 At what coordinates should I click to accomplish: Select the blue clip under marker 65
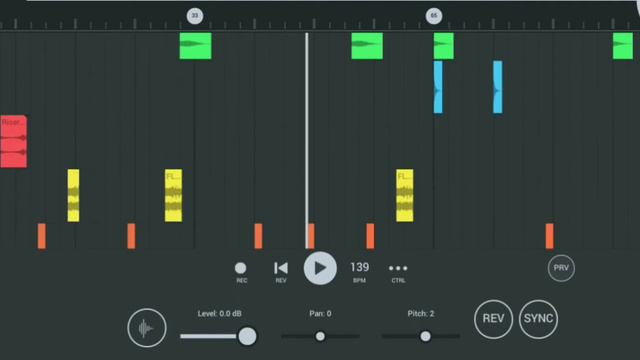(x=438, y=87)
